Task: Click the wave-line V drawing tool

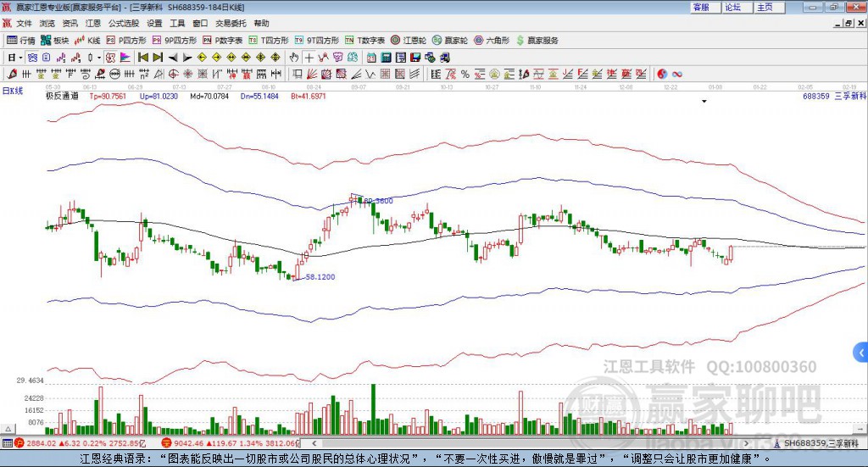Action: 370,74
